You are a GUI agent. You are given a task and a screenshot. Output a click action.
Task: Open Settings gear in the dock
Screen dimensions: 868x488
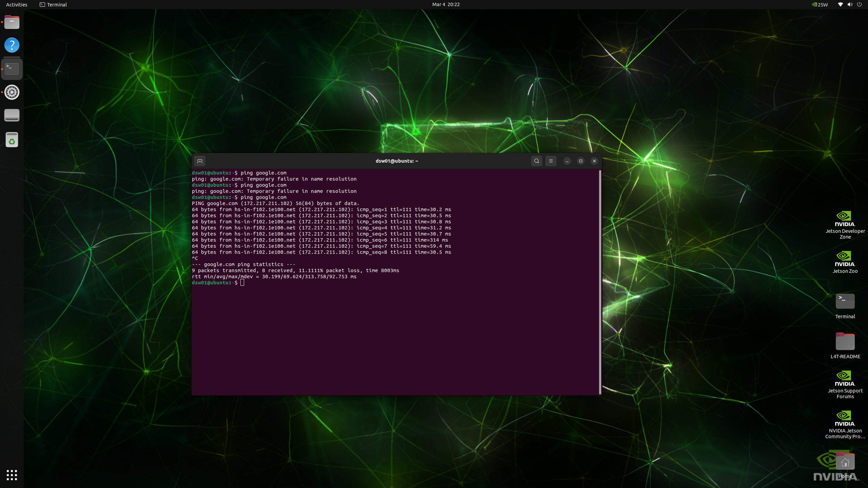pos(12,92)
